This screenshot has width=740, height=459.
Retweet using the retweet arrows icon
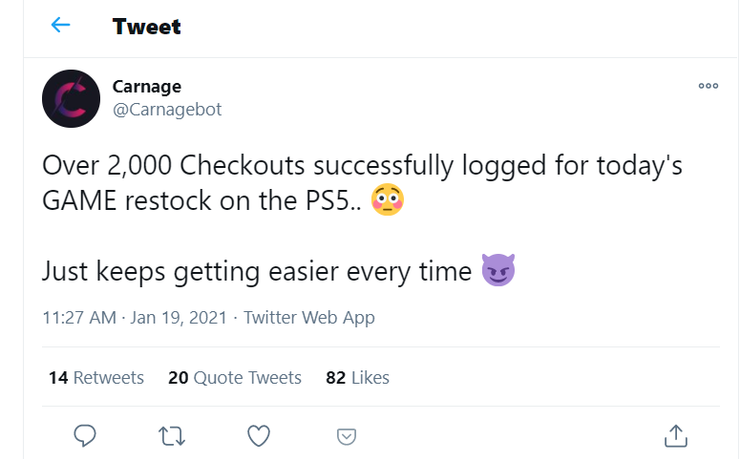coord(173,435)
